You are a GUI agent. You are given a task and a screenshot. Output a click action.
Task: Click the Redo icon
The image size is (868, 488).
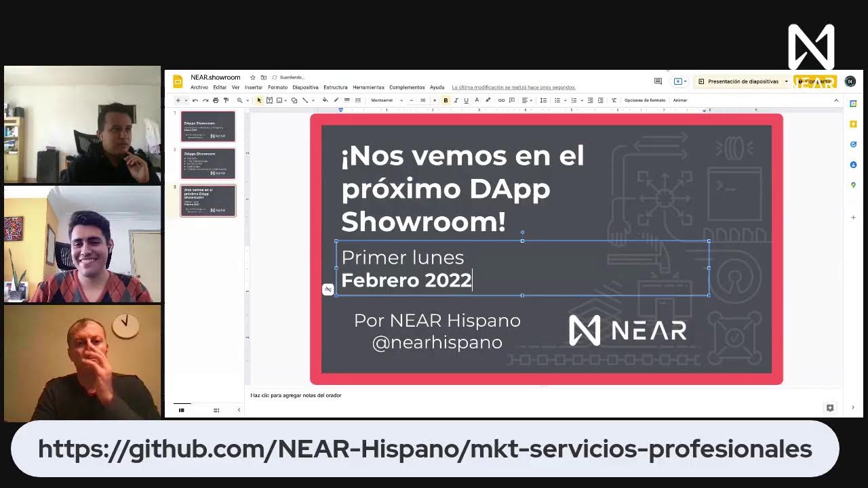(x=205, y=100)
